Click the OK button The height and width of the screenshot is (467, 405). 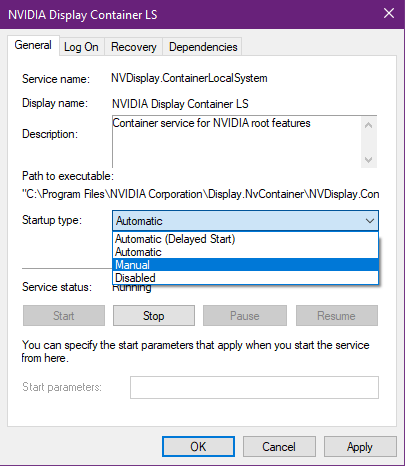198,447
